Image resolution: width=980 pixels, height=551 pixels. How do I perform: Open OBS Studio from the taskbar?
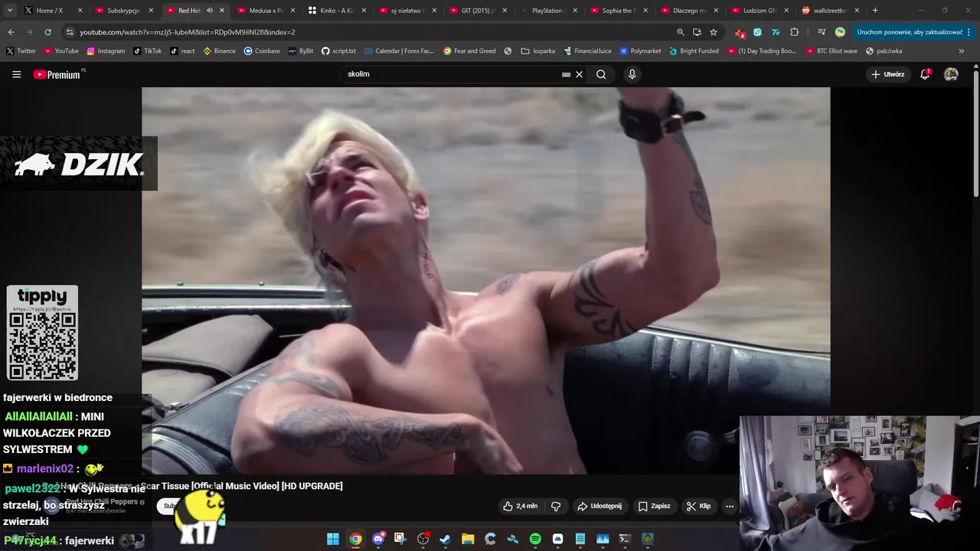click(423, 539)
